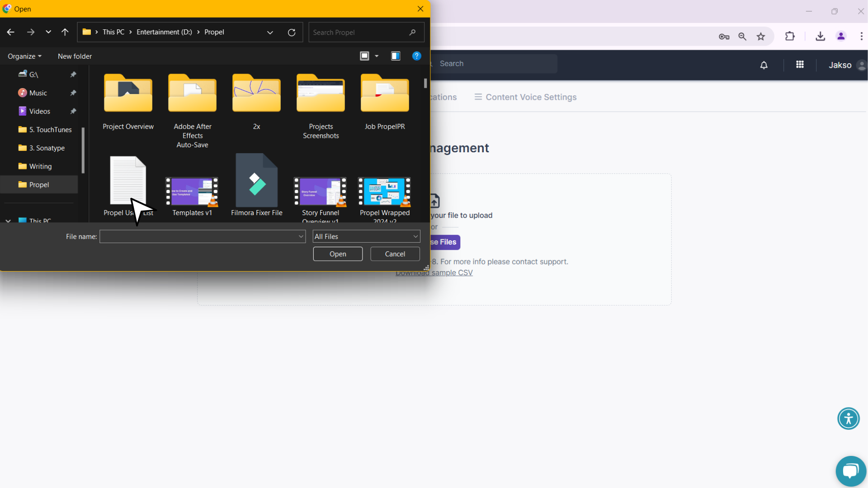Change view layout icon

coord(364,56)
